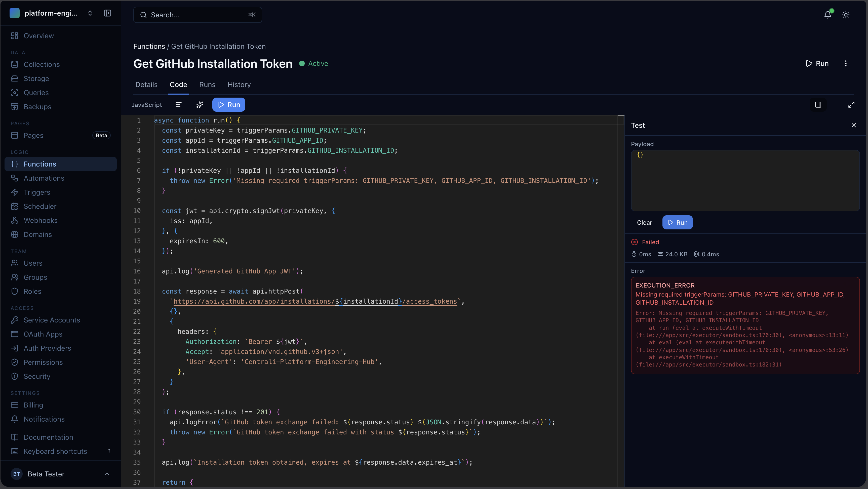Viewport: 868px width, 489px height.
Task: Expand the Beta Tester user menu
Action: click(61, 474)
